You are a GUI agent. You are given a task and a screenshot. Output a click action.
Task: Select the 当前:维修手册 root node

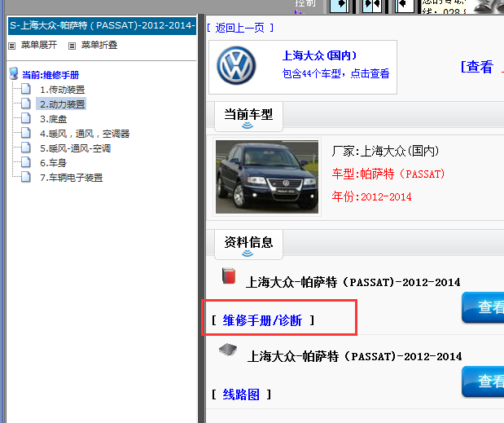tap(50, 75)
